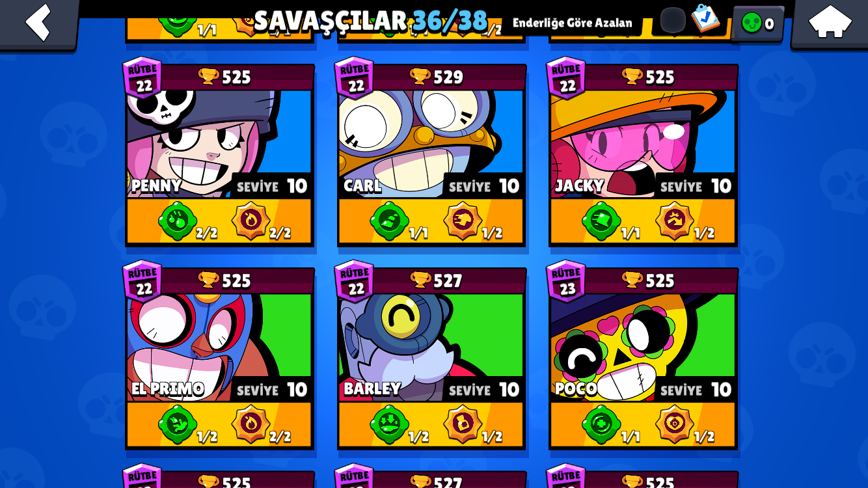The height and width of the screenshot is (488, 868).
Task: Toggle the dark square button beside clipboard
Action: click(673, 20)
